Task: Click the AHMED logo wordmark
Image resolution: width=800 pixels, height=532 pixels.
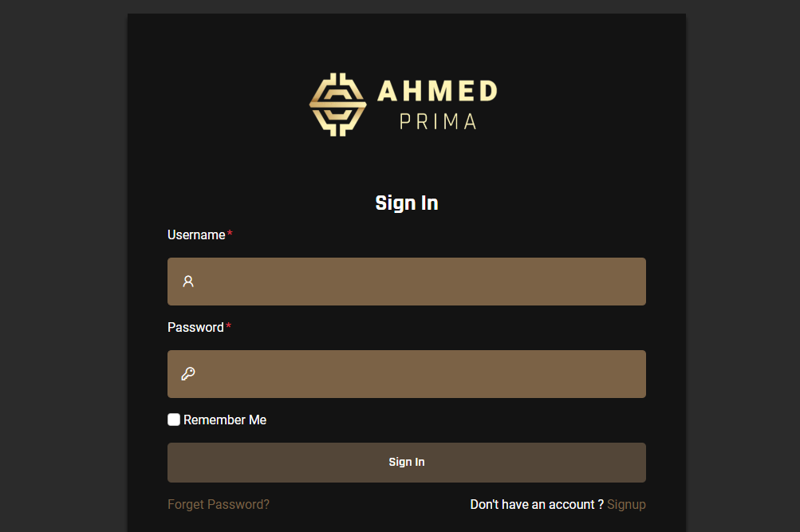Action: coord(437,92)
